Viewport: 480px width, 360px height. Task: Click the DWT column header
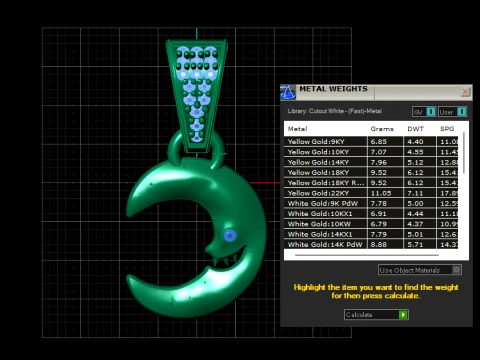415,129
